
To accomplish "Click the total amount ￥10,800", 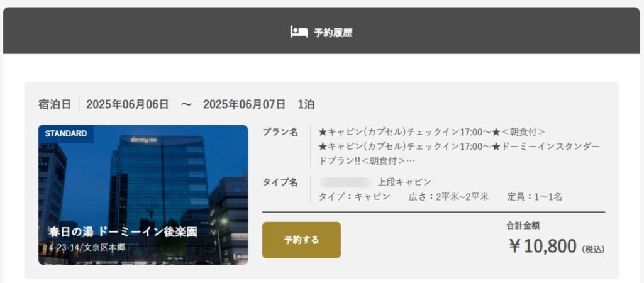I will click(543, 246).
